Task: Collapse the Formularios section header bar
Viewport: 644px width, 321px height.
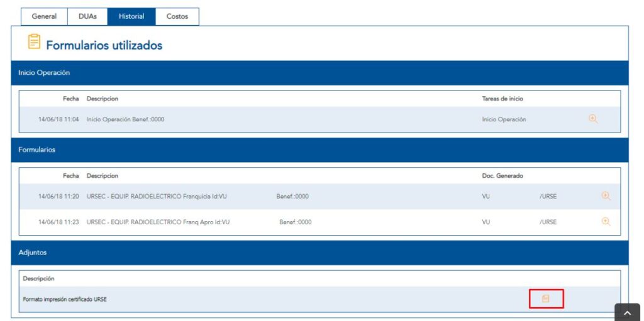Action: click(x=36, y=150)
